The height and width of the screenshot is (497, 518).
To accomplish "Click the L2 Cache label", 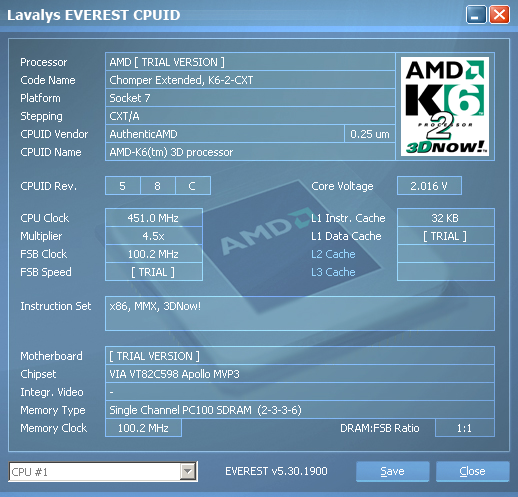I will click(333, 254).
